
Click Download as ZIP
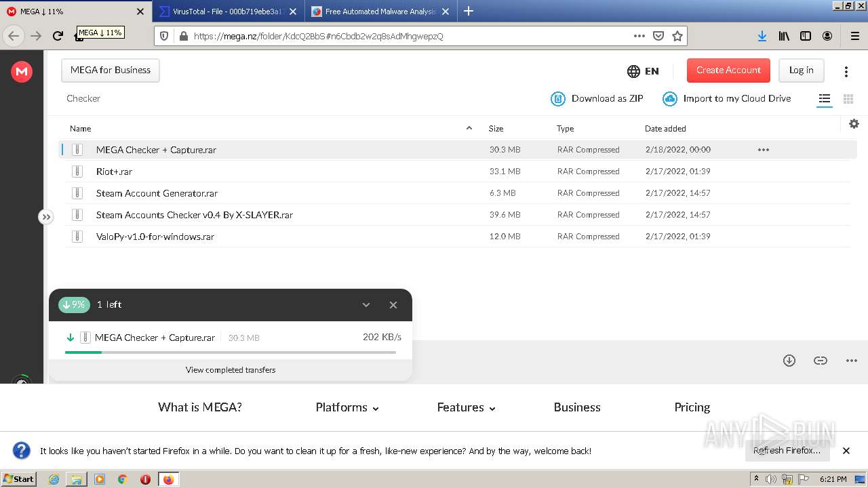(x=597, y=99)
